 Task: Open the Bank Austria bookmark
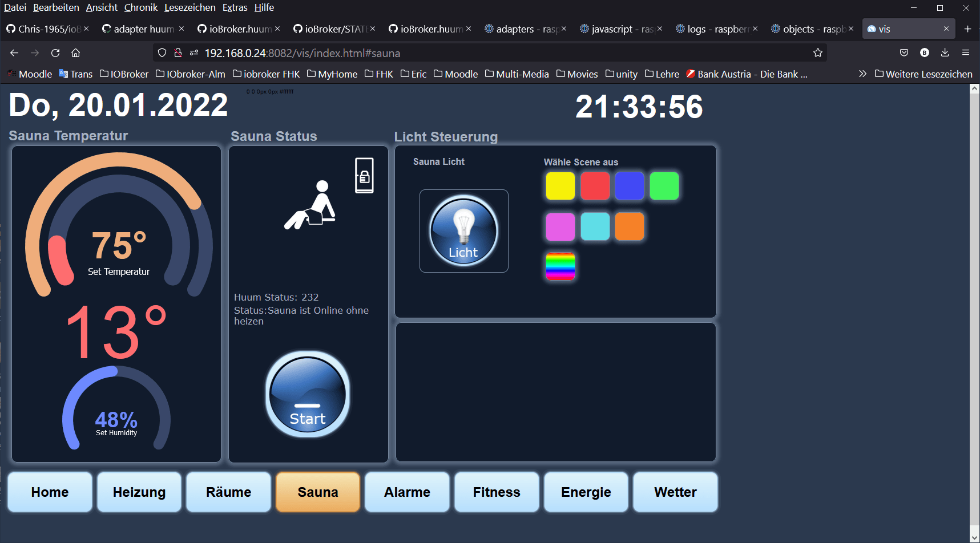point(747,74)
